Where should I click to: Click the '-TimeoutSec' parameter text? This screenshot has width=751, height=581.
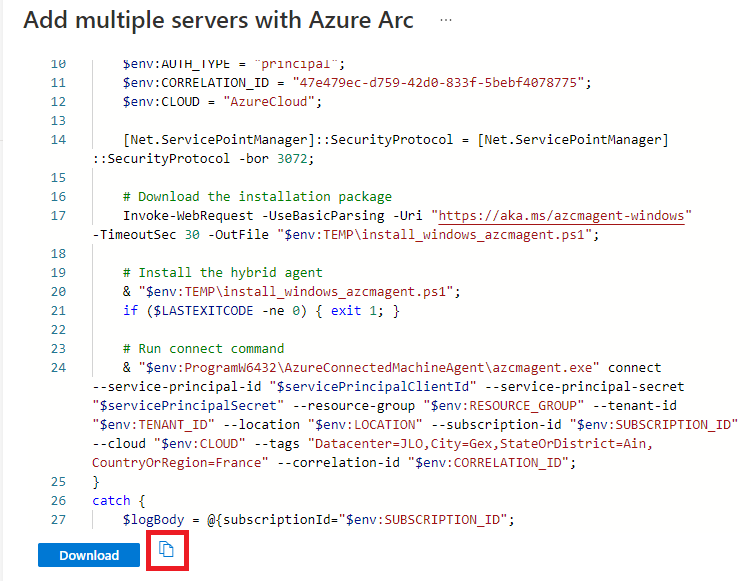coord(134,234)
